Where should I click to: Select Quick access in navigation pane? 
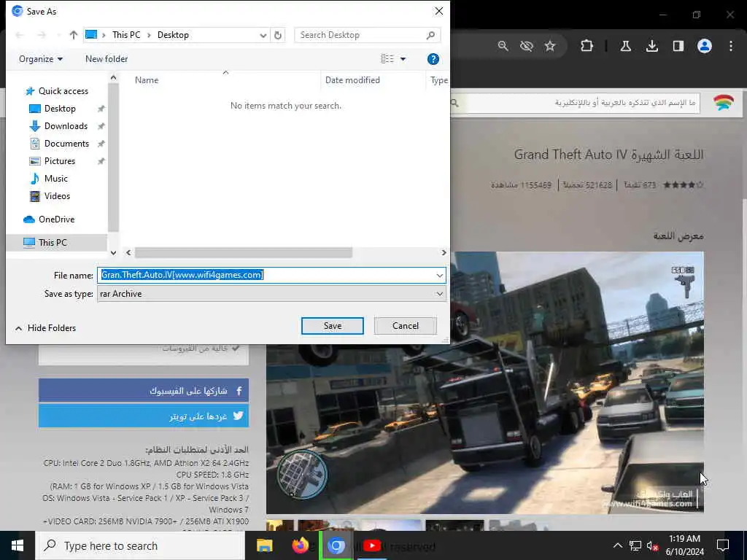[63, 91]
